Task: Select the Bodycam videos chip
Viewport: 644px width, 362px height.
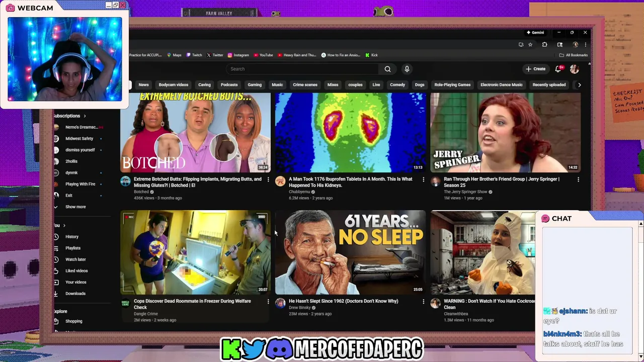Action: 173,85
